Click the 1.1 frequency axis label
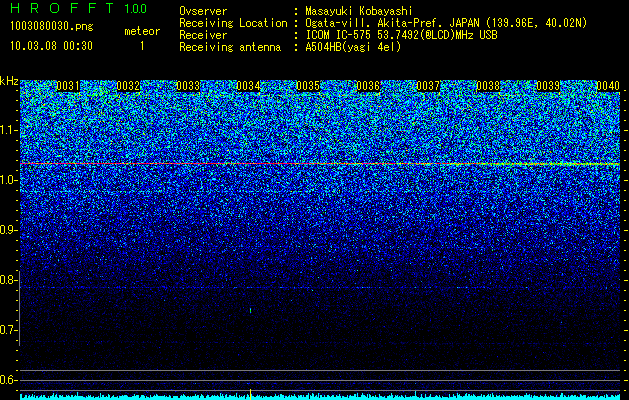Viewport: 629px width, 400px height. 8,130
